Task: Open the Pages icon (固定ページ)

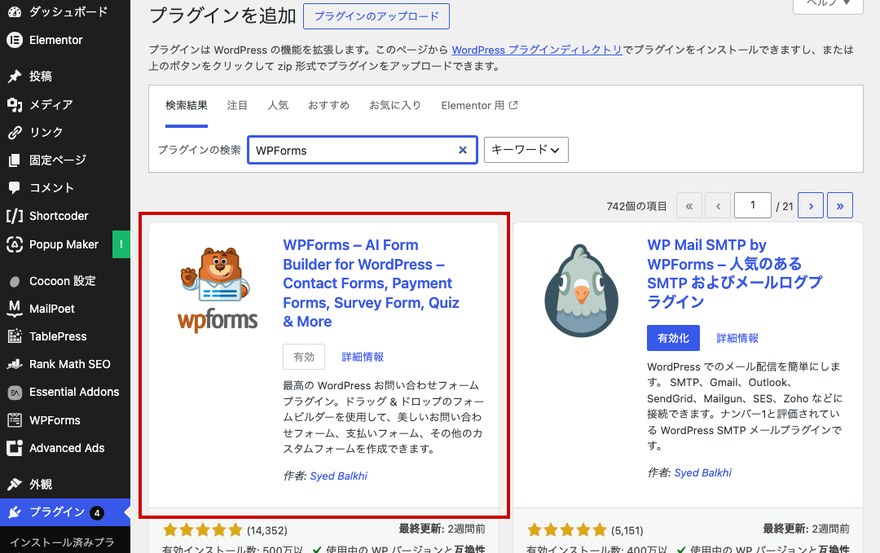Action: pos(15,161)
